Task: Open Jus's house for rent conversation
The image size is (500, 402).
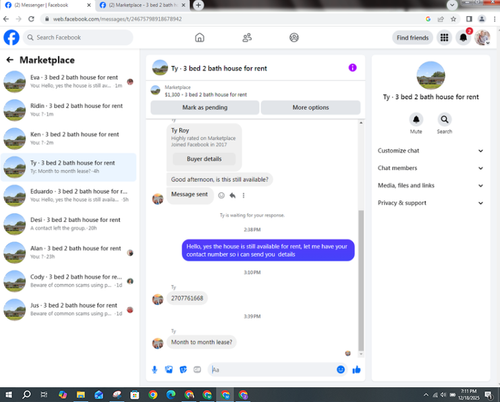Action: 68,310
